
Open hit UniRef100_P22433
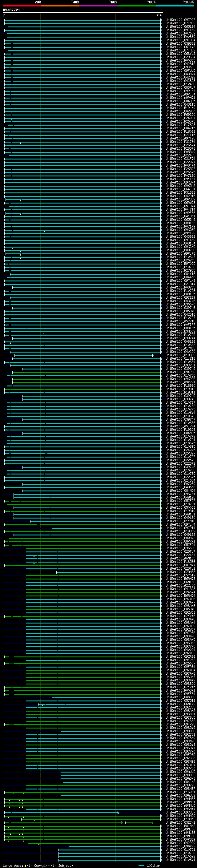click(180, 155)
